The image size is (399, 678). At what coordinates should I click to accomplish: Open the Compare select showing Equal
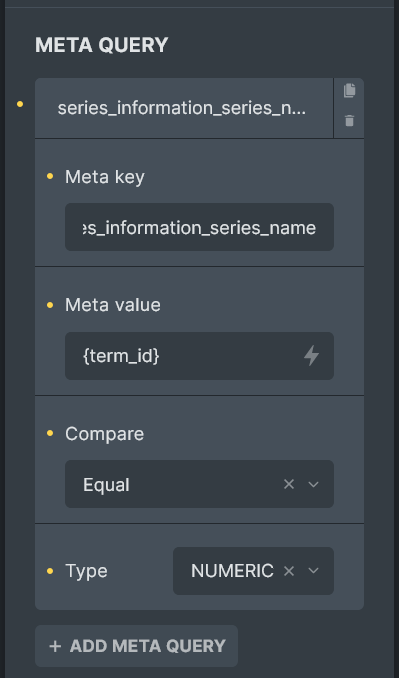[199, 484]
